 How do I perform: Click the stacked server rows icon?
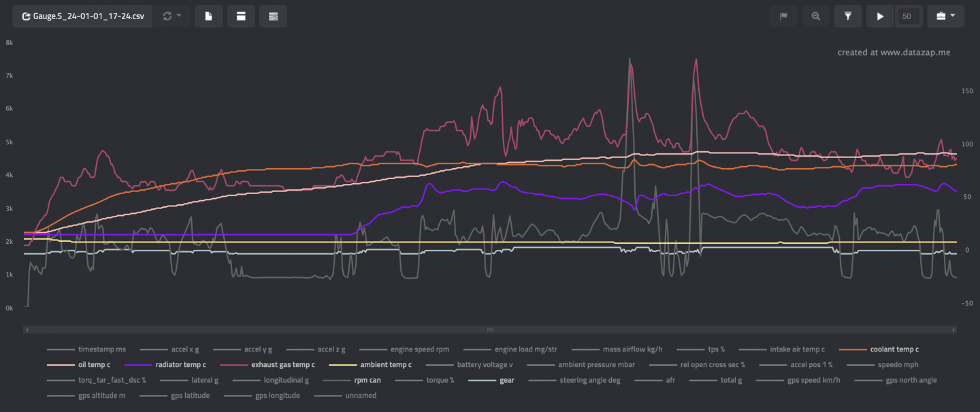pos(273,16)
